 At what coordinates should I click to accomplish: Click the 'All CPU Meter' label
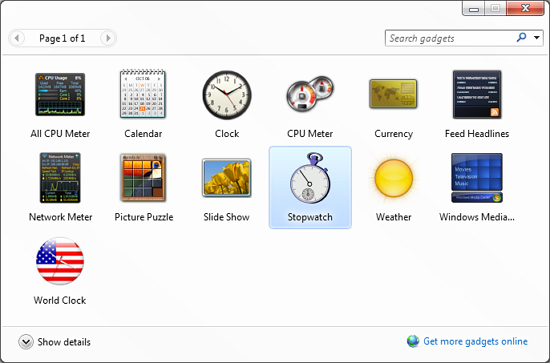tap(60, 134)
